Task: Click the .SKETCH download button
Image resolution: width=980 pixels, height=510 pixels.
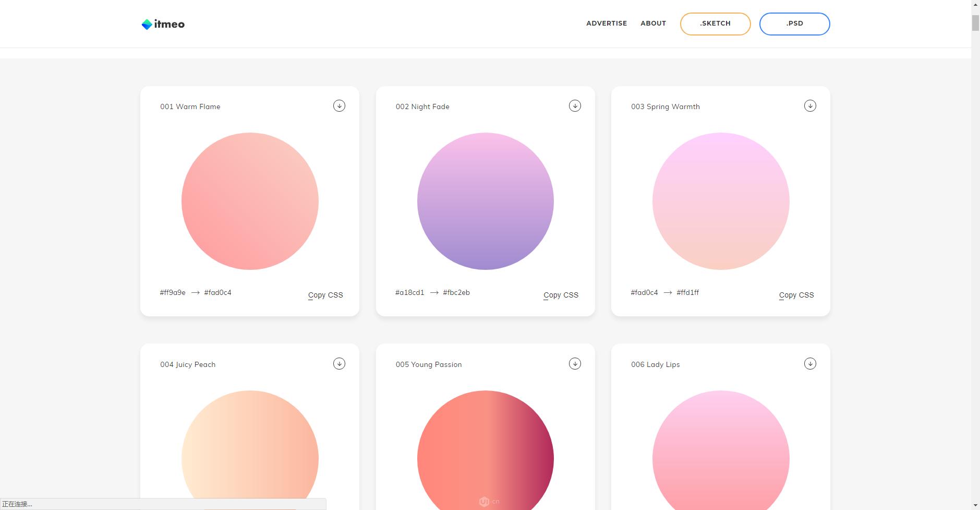Action: (715, 24)
